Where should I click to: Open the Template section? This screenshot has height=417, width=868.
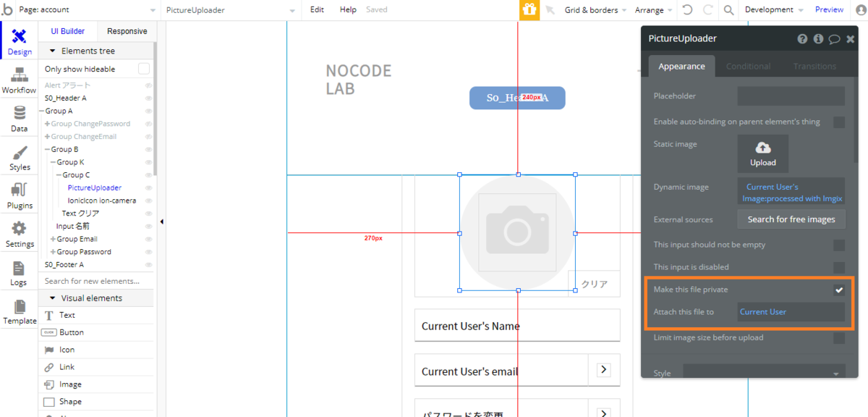pyautogui.click(x=20, y=311)
